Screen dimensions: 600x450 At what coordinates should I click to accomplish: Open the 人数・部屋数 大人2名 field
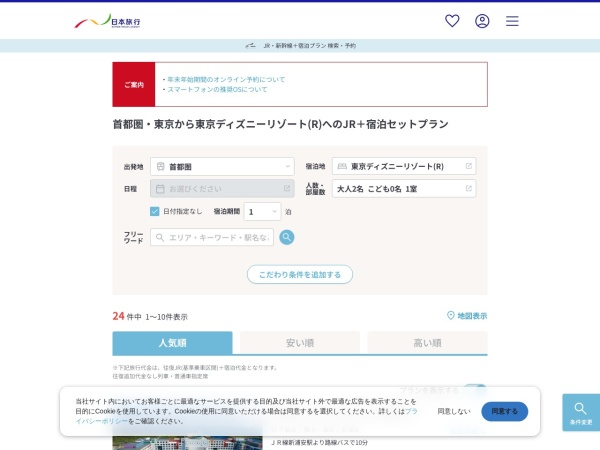pos(404,189)
